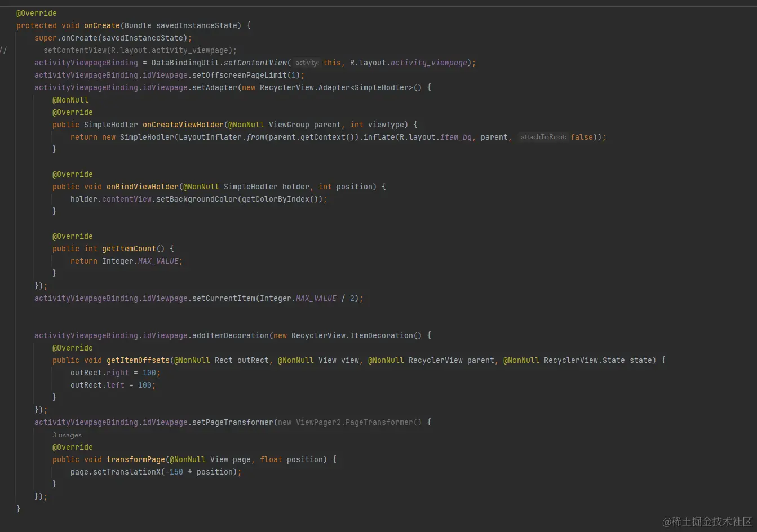Click "MAX_VALUE" in the return statement
This screenshot has width=757, height=532.
[x=158, y=261]
